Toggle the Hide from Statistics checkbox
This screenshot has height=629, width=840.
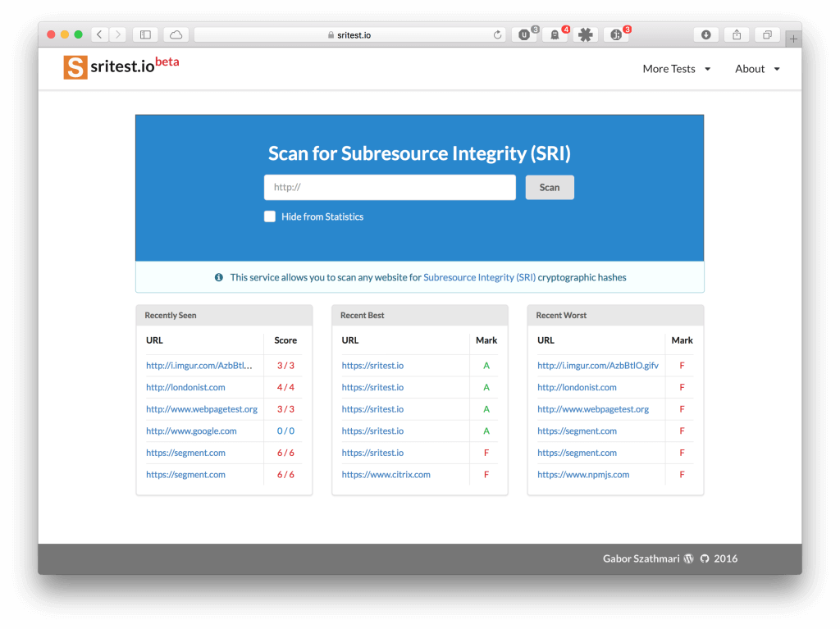(x=270, y=217)
